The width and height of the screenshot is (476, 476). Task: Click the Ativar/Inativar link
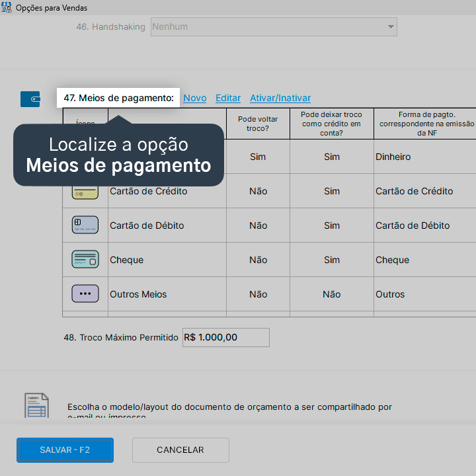280,98
